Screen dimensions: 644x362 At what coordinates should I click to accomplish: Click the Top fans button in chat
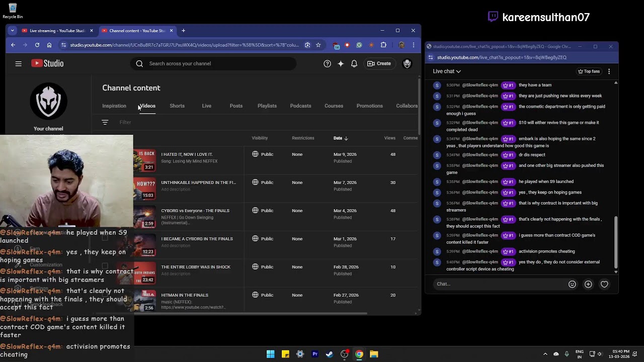589,71
